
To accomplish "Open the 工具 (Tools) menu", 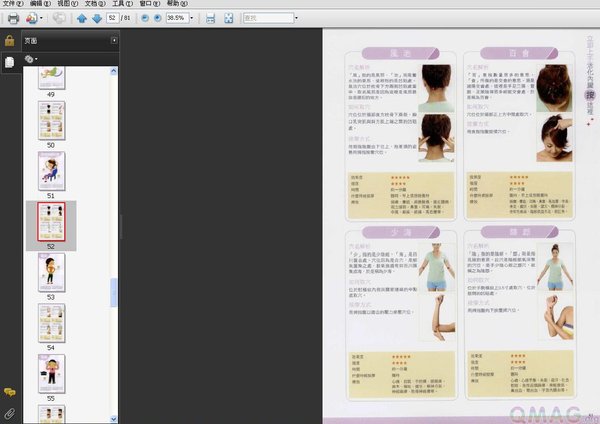I will pos(118,4).
